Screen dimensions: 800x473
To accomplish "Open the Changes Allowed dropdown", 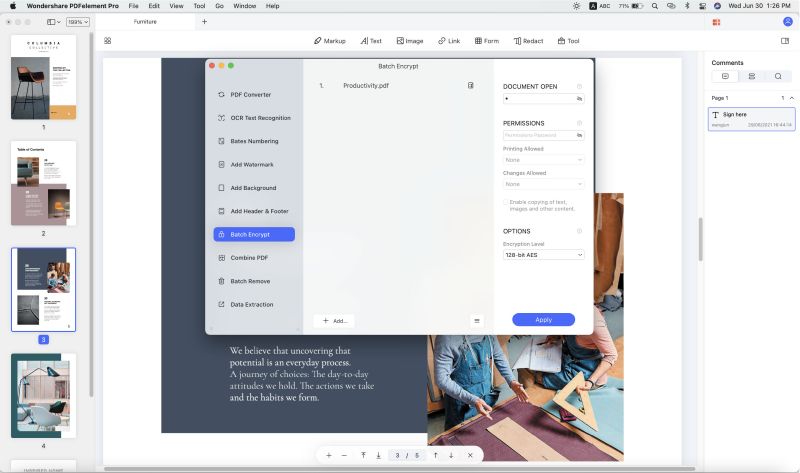I will 543,184.
